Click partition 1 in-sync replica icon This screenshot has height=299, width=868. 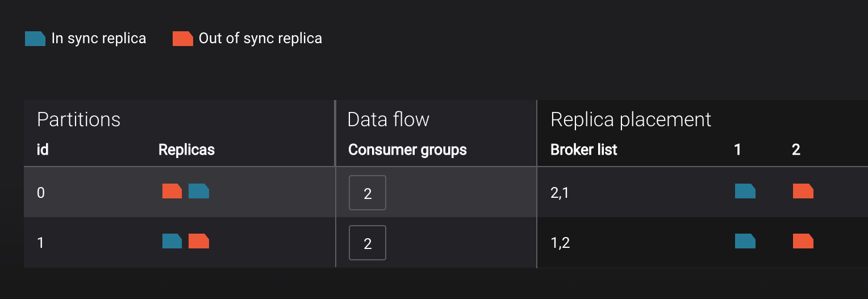[x=172, y=242]
